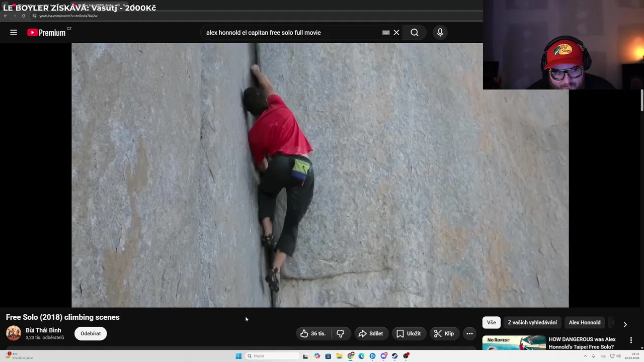Open more actions three-dot menu

(x=469, y=333)
